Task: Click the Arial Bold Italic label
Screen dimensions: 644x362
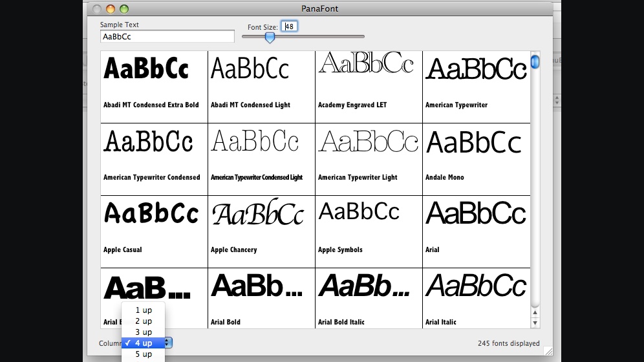Action: 341,322
